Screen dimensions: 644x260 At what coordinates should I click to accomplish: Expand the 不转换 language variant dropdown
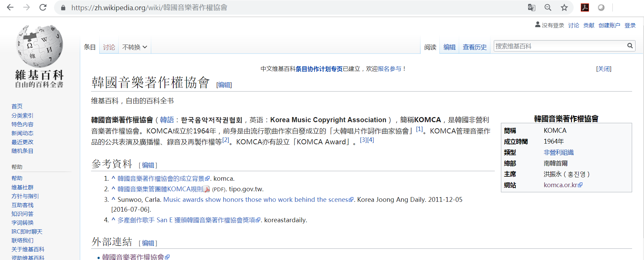tap(135, 47)
